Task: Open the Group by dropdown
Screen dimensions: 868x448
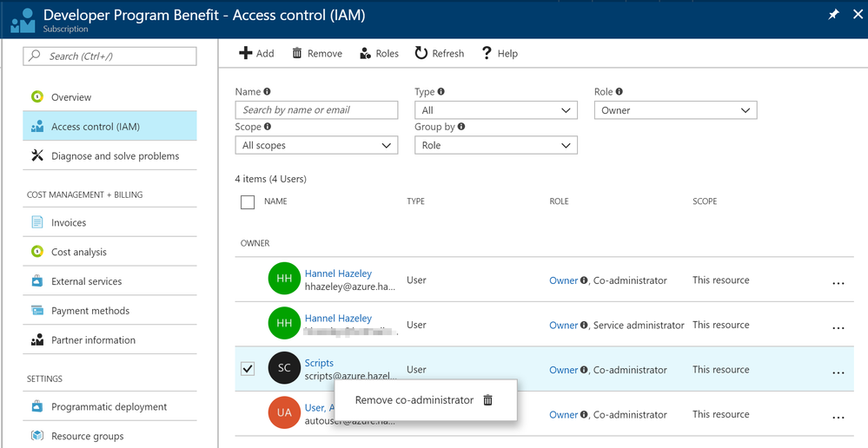Action: 495,145
